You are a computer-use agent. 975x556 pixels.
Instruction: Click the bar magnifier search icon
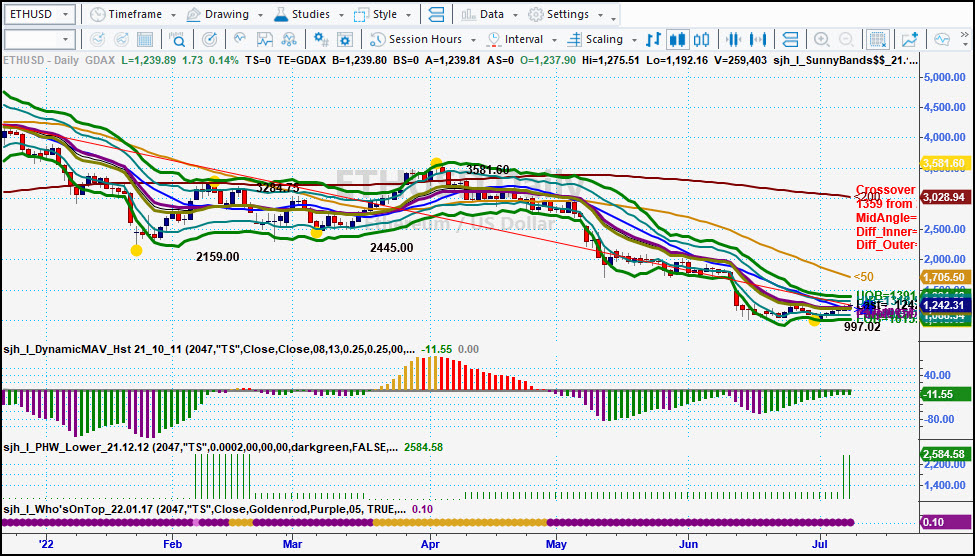pyautogui.click(x=177, y=39)
